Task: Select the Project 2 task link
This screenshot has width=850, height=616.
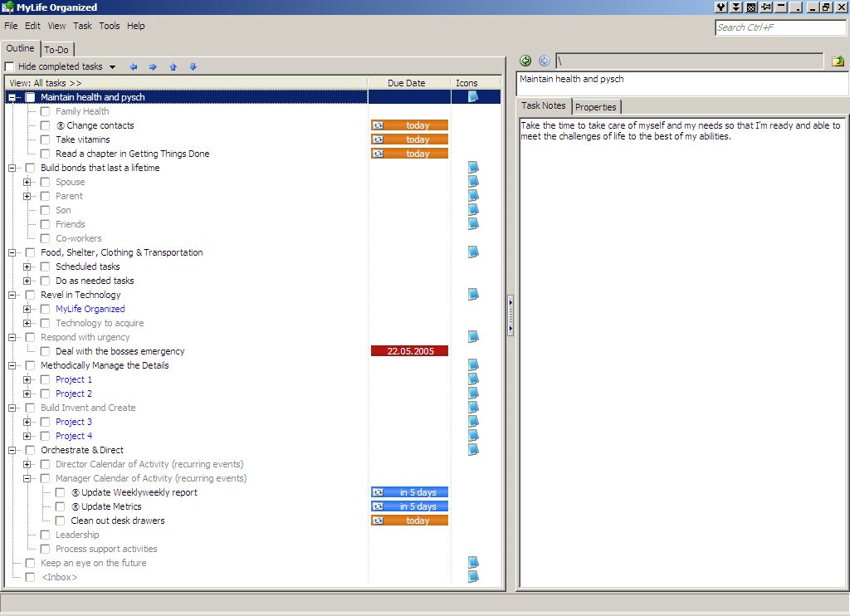Action: [x=74, y=394]
